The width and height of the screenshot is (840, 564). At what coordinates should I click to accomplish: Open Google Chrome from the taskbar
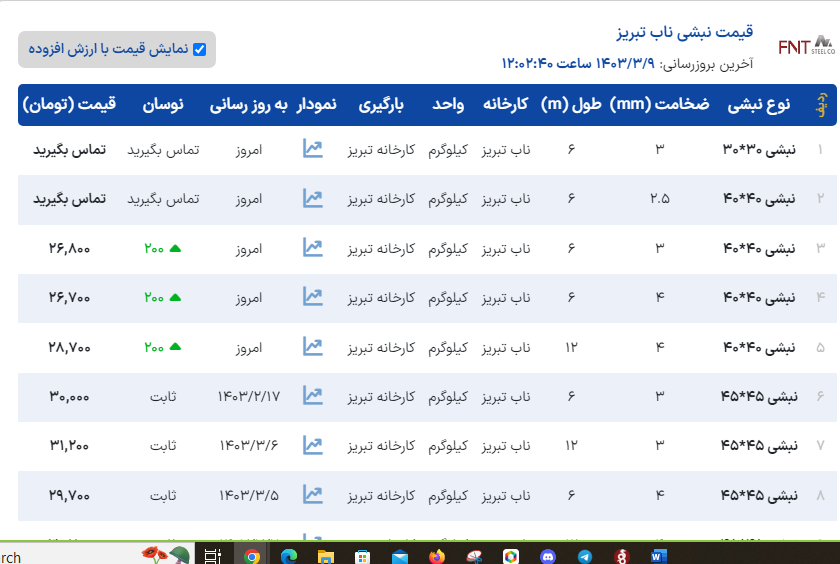pyautogui.click(x=252, y=556)
